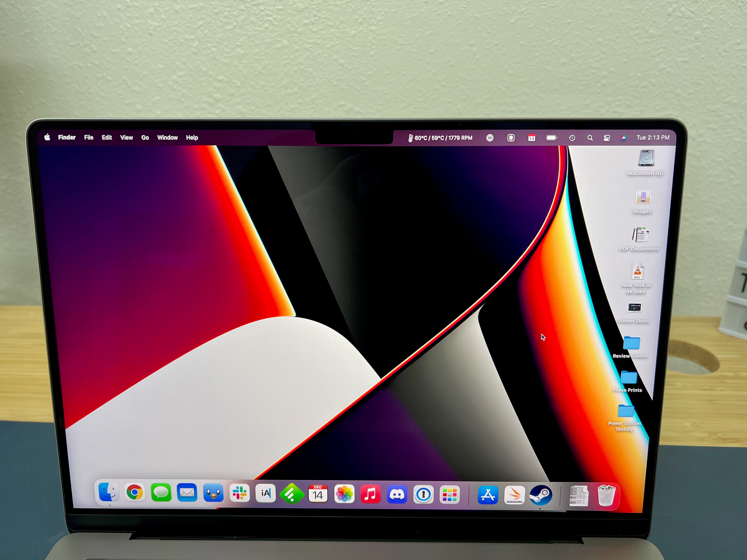Open the File menu
Viewport: 747px width, 560px height.
tap(89, 137)
